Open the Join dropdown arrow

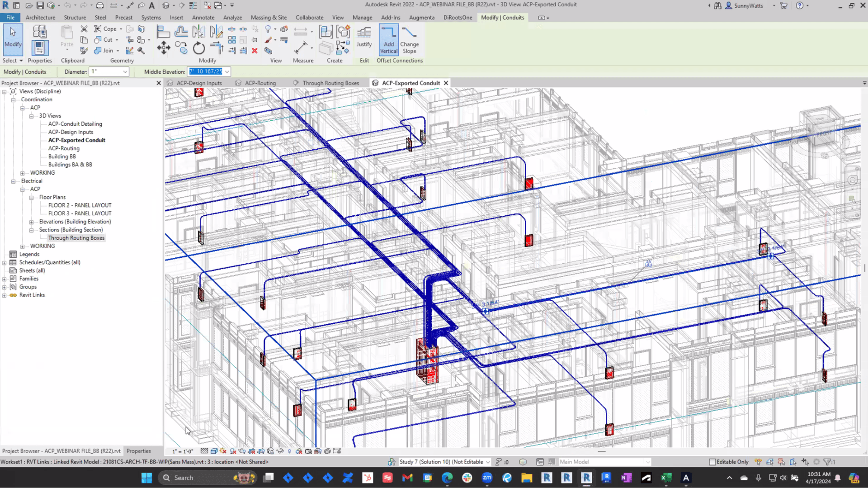tap(118, 51)
